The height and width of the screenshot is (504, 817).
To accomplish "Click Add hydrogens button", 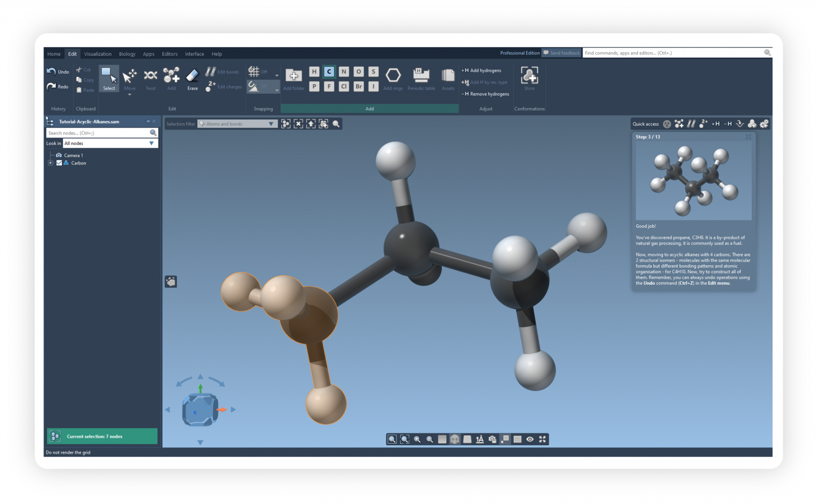I will point(482,70).
